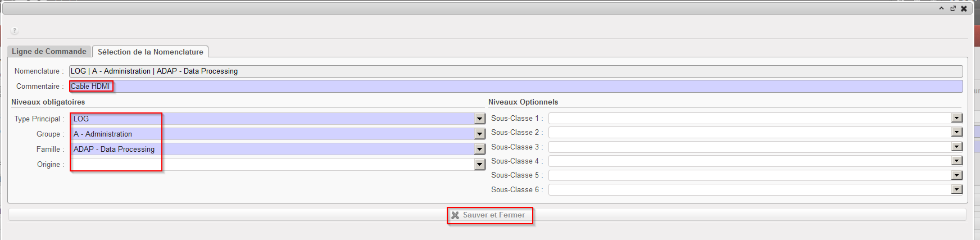Collapse the dialog with the chevron icon
Viewport: 980px width, 240px height.
point(941,8)
